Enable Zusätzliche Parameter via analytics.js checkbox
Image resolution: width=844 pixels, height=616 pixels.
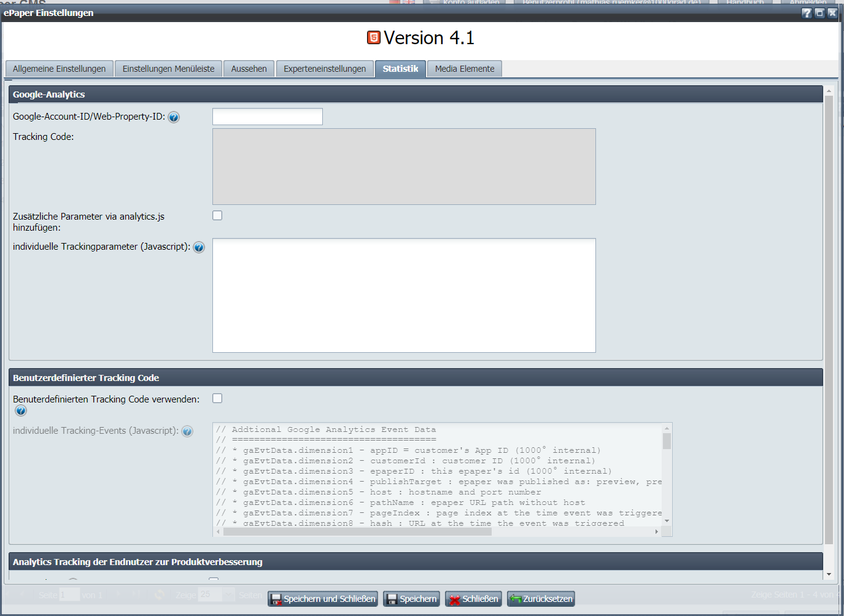coord(217,215)
